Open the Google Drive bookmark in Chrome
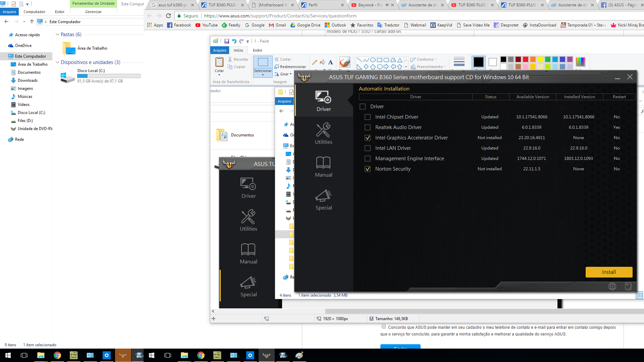This screenshot has height=362, width=644. [305, 25]
